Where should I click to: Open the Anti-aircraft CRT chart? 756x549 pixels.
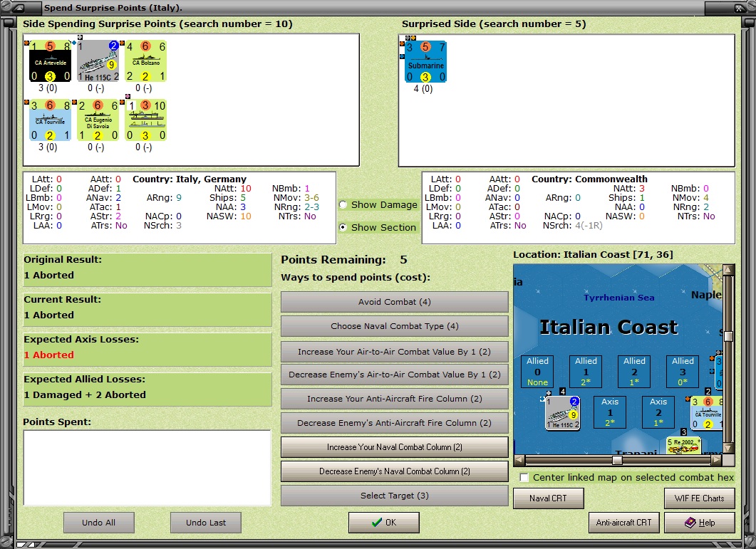(x=624, y=523)
